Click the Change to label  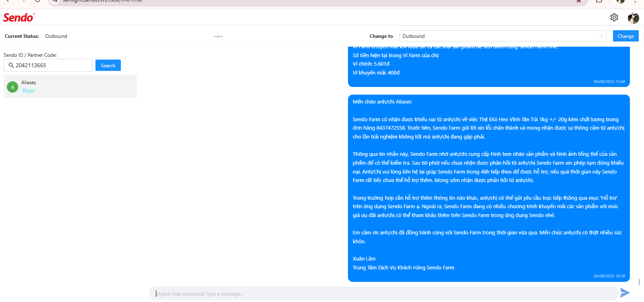[381, 36]
